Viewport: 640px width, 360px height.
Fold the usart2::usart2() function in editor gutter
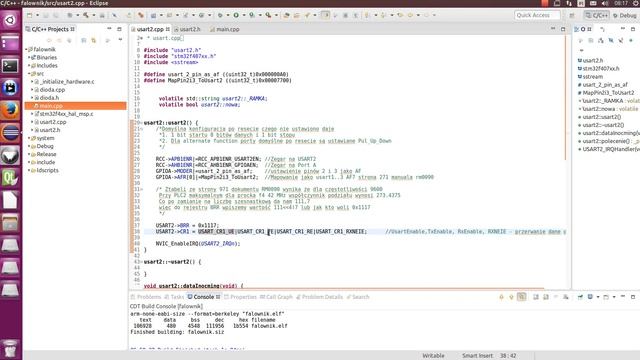pyautogui.click(x=141, y=122)
